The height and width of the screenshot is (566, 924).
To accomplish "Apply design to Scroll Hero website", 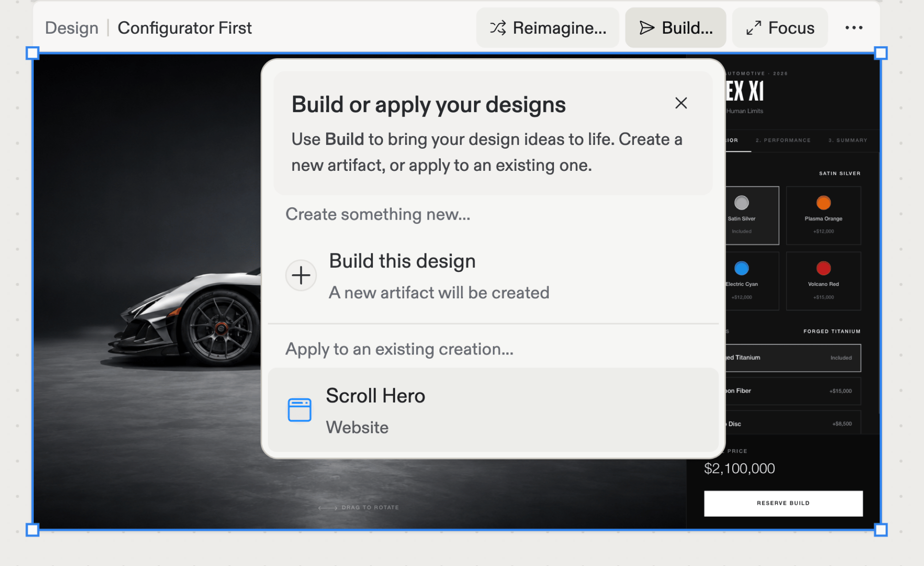I will pos(493,410).
